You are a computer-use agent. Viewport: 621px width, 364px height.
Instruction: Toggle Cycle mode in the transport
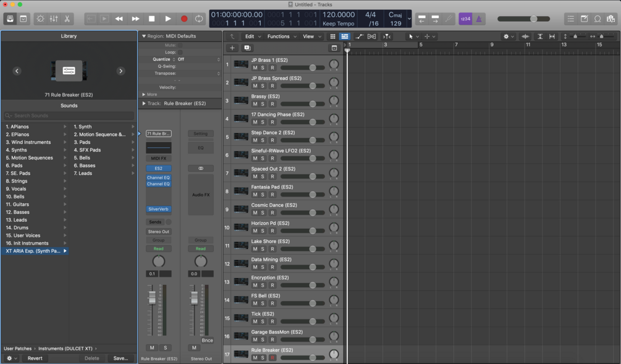click(199, 19)
